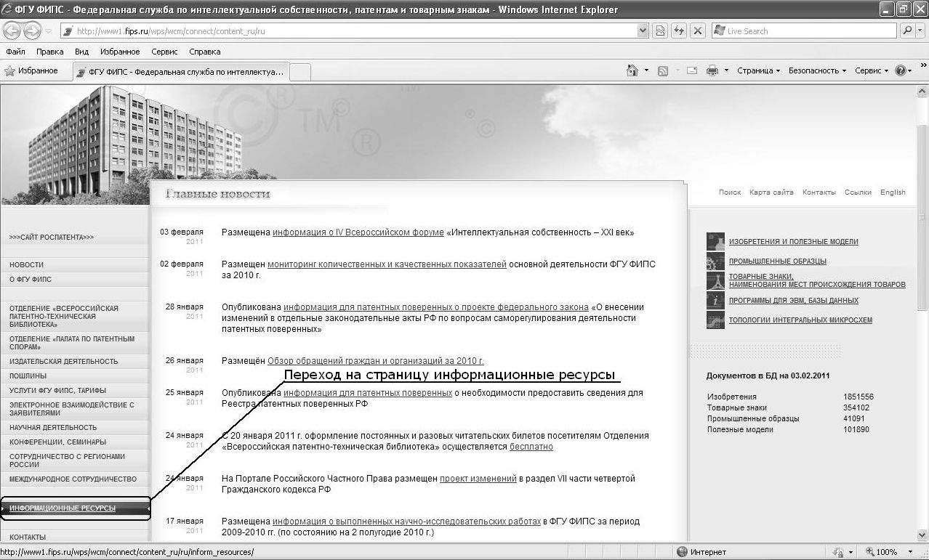Image resolution: width=929 pixels, height=560 pixels.
Task: Click the Print icon
Action: click(x=712, y=70)
